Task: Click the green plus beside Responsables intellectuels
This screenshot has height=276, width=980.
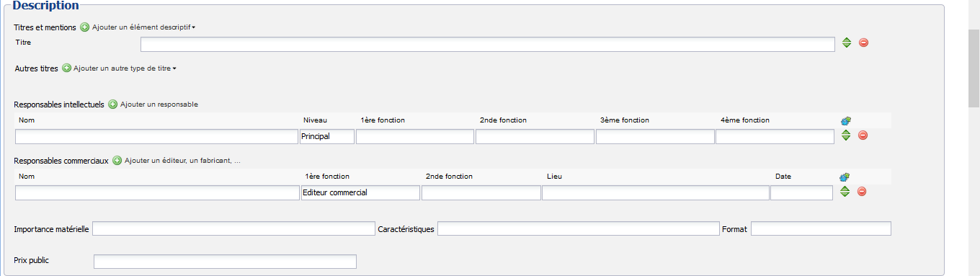Action: 112,104
